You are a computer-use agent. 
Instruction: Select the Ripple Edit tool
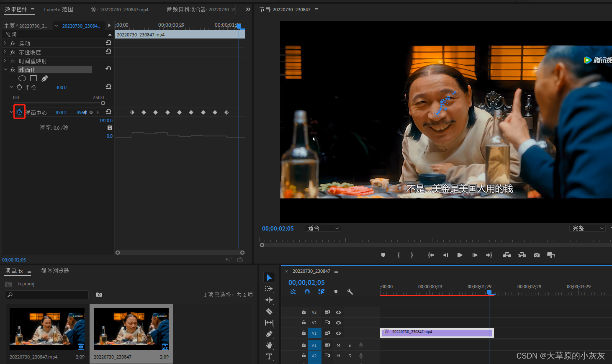[269, 300]
